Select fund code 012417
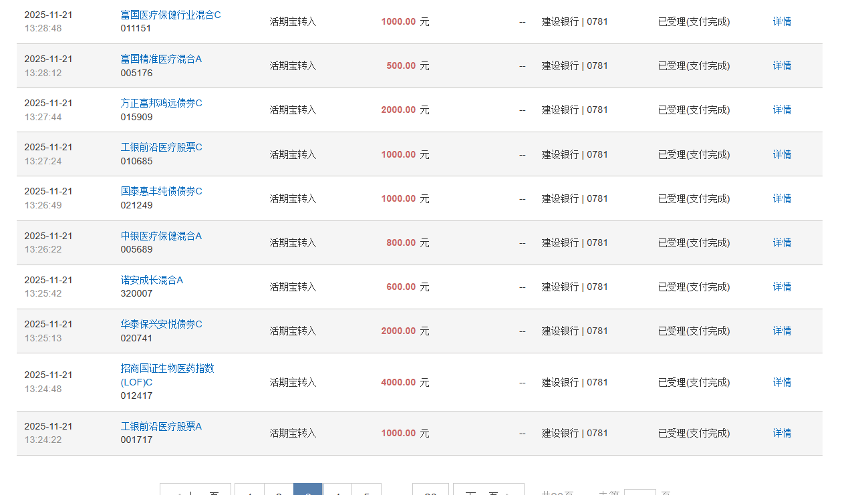The height and width of the screenshot is (495, 868). click(136, 395)
